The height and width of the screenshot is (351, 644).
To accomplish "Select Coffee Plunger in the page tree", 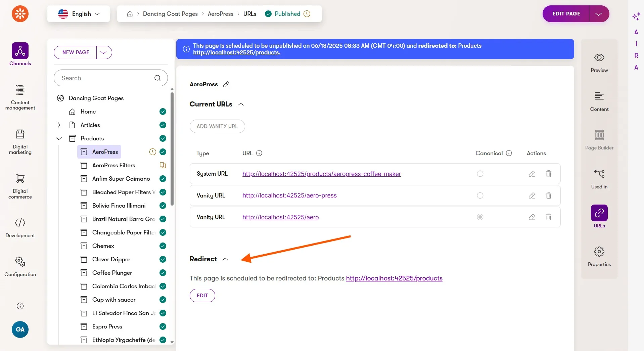I will [x=112, y=273].
